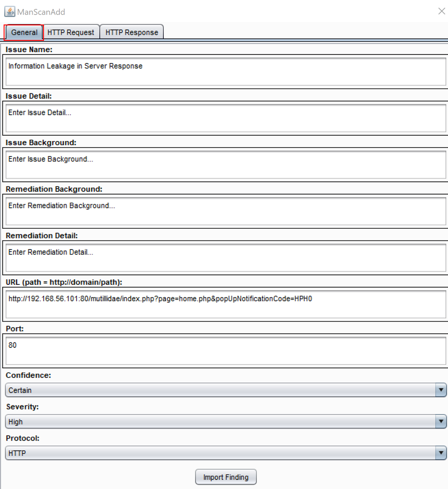Focus the Port field containing 80

coord(225,350)
